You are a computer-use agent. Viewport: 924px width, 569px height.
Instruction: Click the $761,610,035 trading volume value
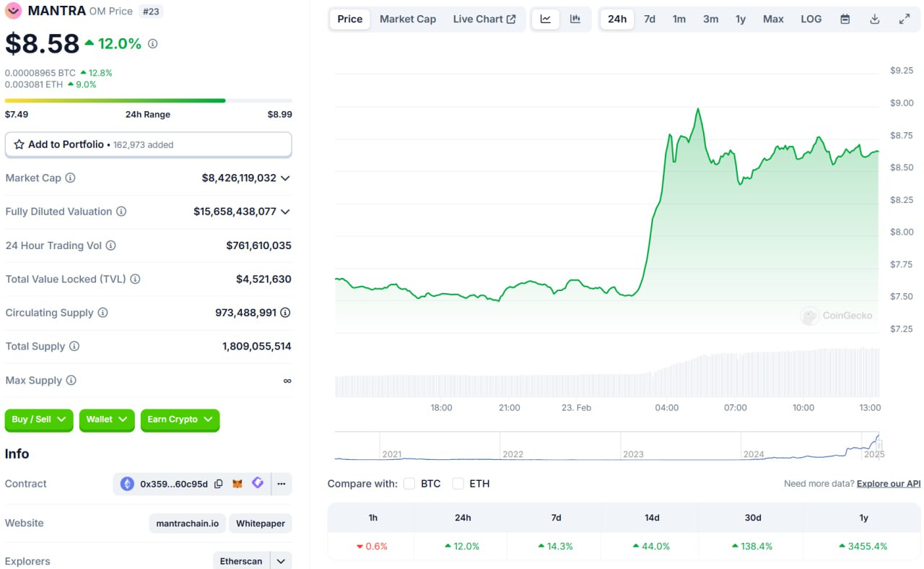click(258, 246)
